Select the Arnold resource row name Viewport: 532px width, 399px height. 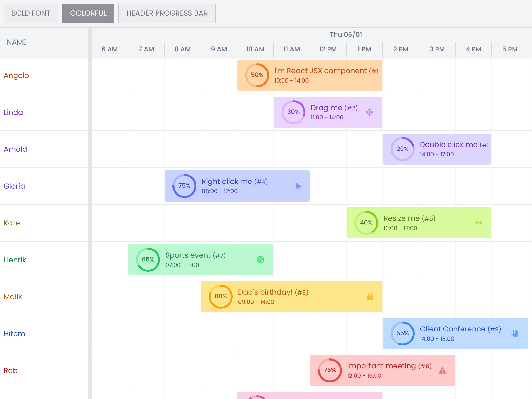[15, 149]
